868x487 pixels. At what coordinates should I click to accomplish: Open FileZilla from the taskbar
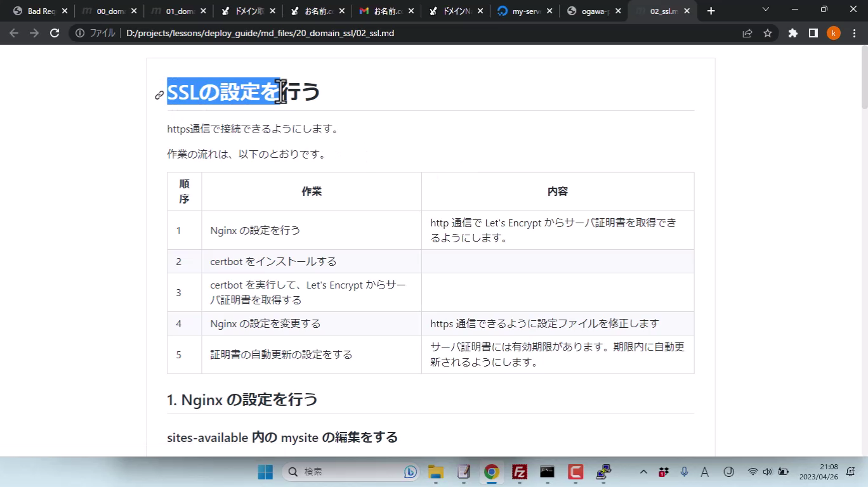click(520, 472)
